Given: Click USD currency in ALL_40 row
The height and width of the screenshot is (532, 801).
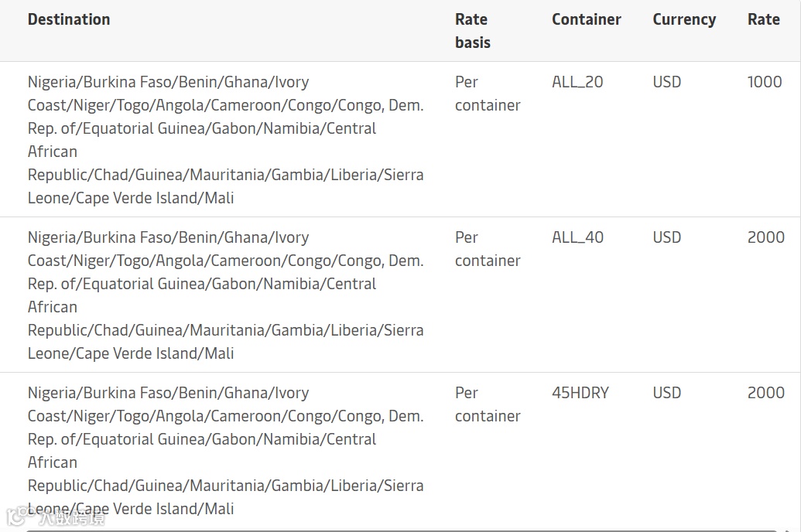Looking at the screenshot, I should (666, 237).
